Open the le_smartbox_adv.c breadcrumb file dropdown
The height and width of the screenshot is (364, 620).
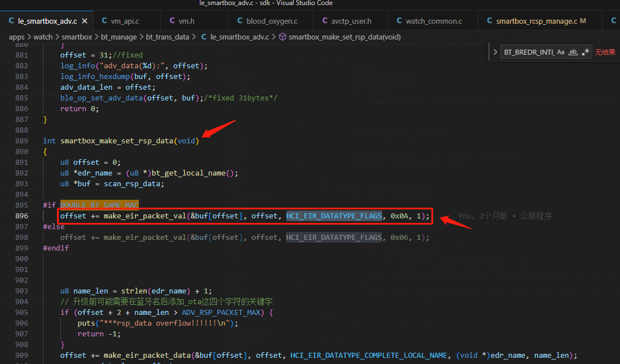[x=239, y=37]
